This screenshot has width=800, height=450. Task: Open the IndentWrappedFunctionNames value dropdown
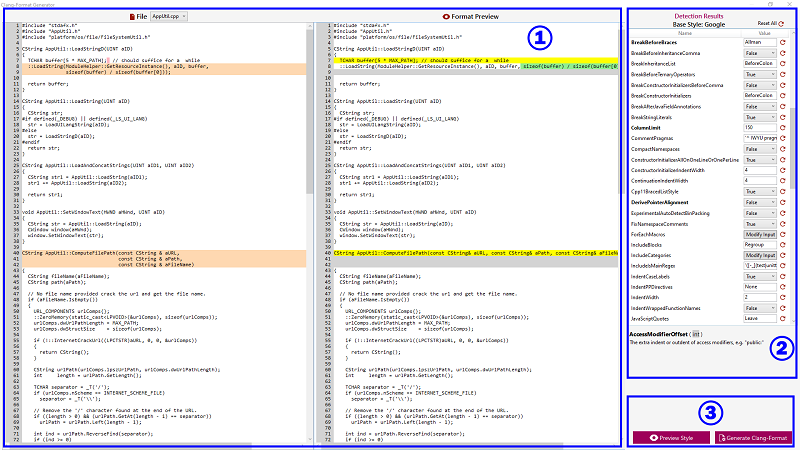(x=760, y=308)
